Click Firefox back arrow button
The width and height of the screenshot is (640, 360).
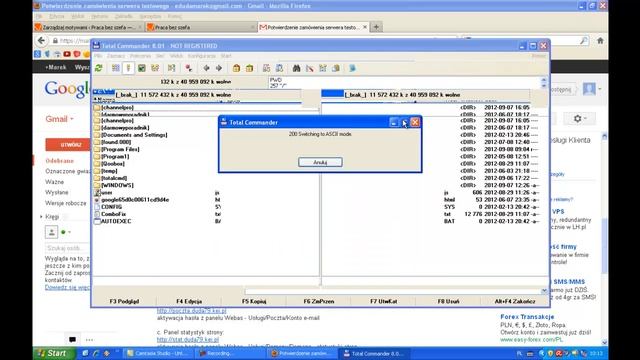click(x=41, y=40)
